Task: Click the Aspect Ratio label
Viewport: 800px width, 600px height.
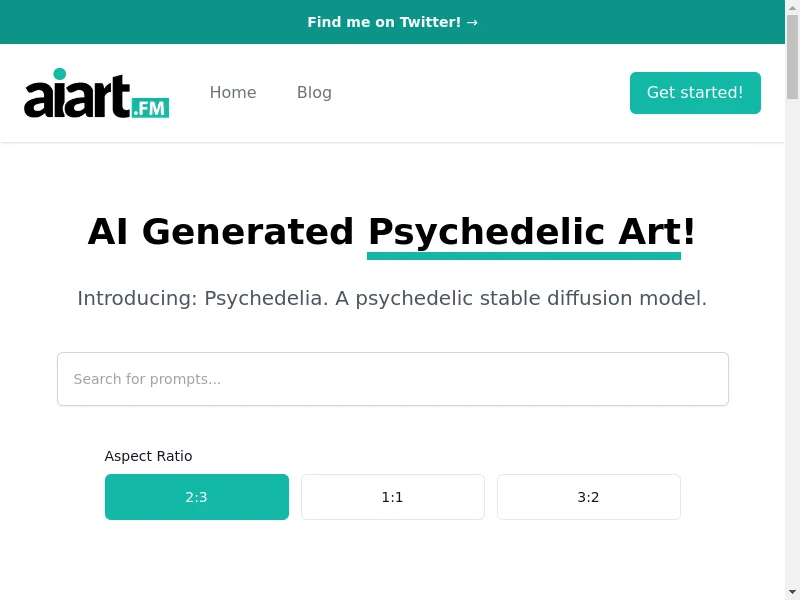Action: (x=148, y=456)
